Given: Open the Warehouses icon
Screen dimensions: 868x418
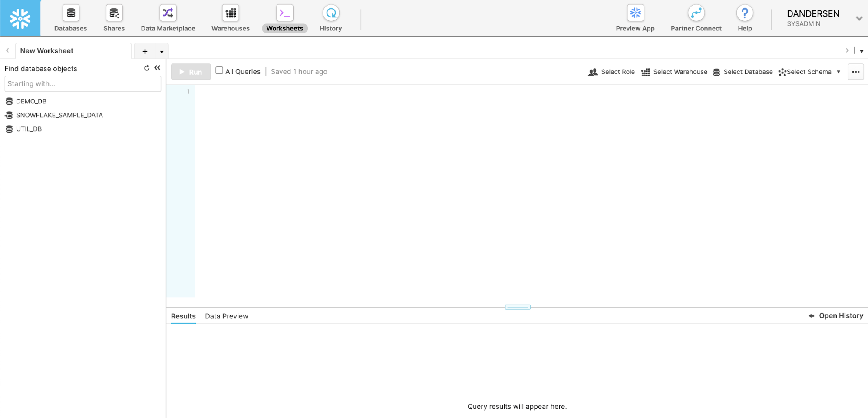Looking at the screenshot, I should 231,13.
